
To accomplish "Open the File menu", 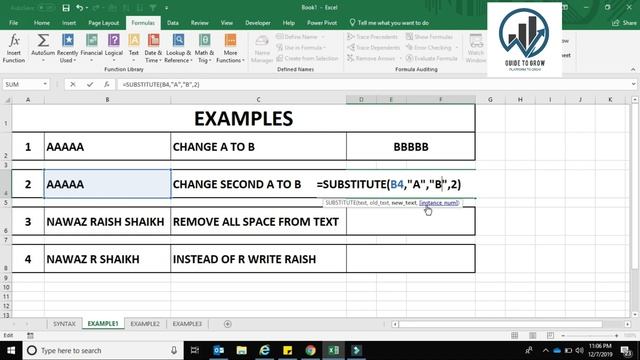I will [x=13, y=23].
